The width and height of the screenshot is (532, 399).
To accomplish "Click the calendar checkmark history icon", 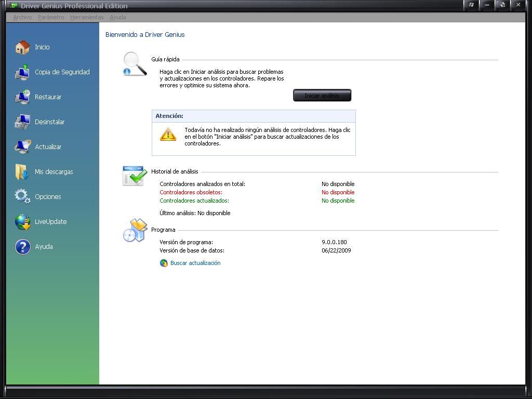I will 135,176.
